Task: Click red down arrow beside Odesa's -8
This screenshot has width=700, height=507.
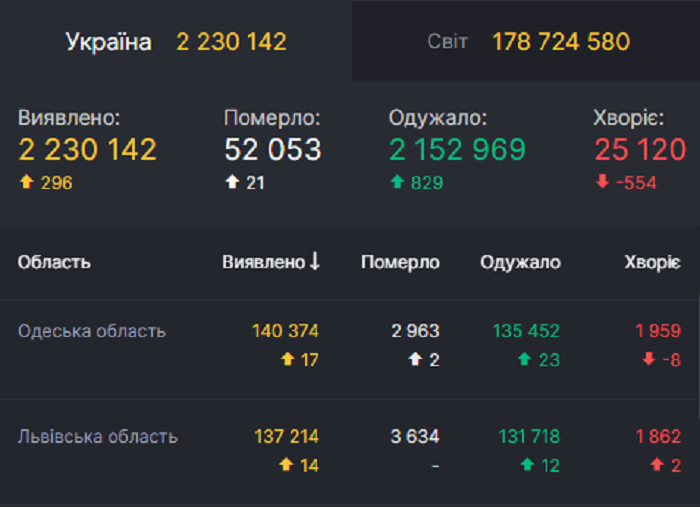Action: (x=649, y=358)
